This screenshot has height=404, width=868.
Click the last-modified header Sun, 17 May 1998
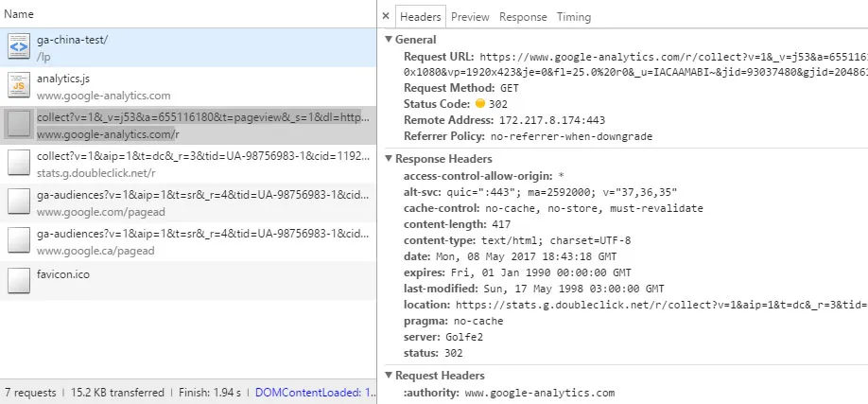coord(573,289)
